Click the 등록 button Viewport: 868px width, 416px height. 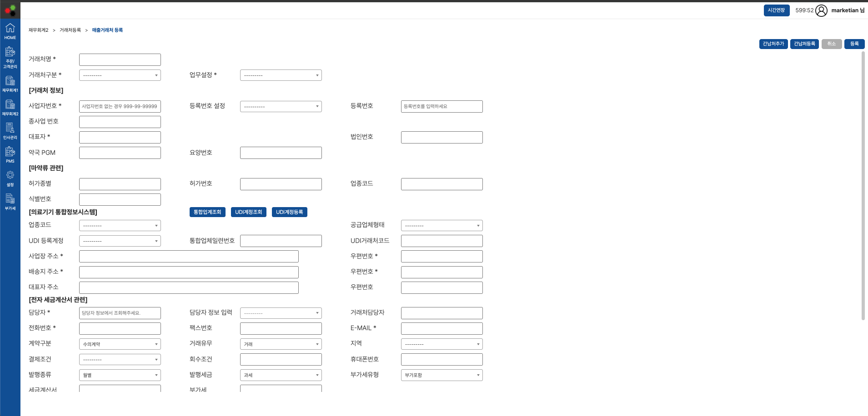(x=854, y=44)
